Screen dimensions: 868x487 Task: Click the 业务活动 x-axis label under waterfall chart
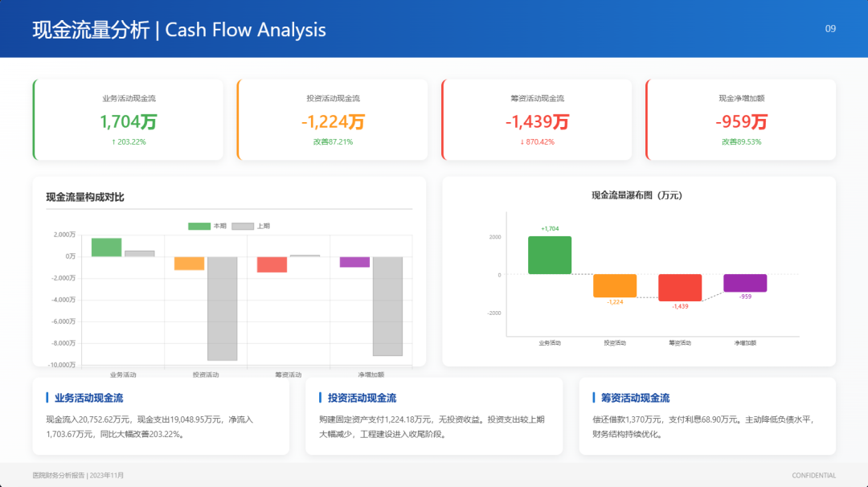pyautogui.click(x=550, y=343)
